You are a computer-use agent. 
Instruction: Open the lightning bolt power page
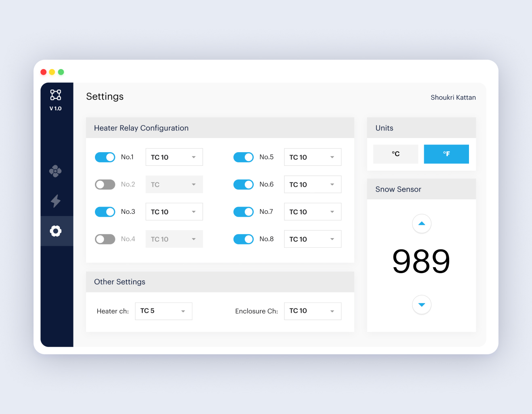pos(56,201)
